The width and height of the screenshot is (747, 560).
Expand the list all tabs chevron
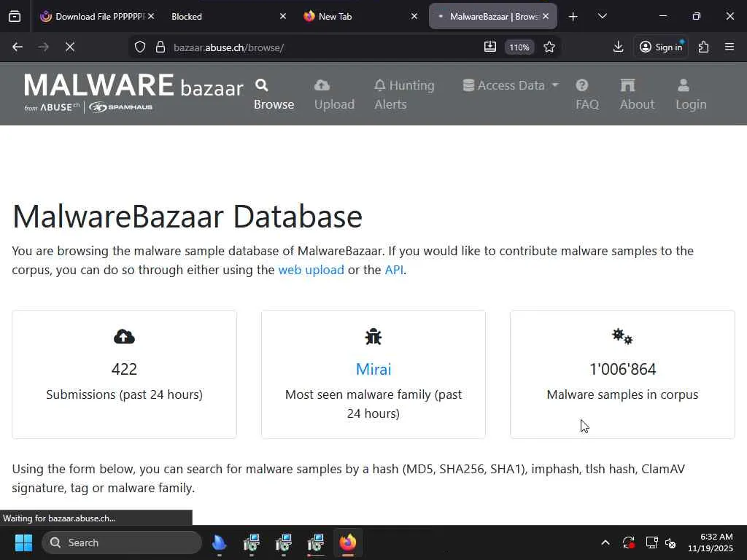602,17
